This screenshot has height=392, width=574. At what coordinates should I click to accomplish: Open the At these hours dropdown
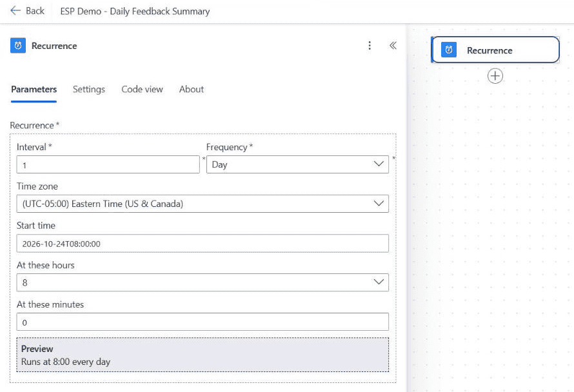[x=203, y=282]
